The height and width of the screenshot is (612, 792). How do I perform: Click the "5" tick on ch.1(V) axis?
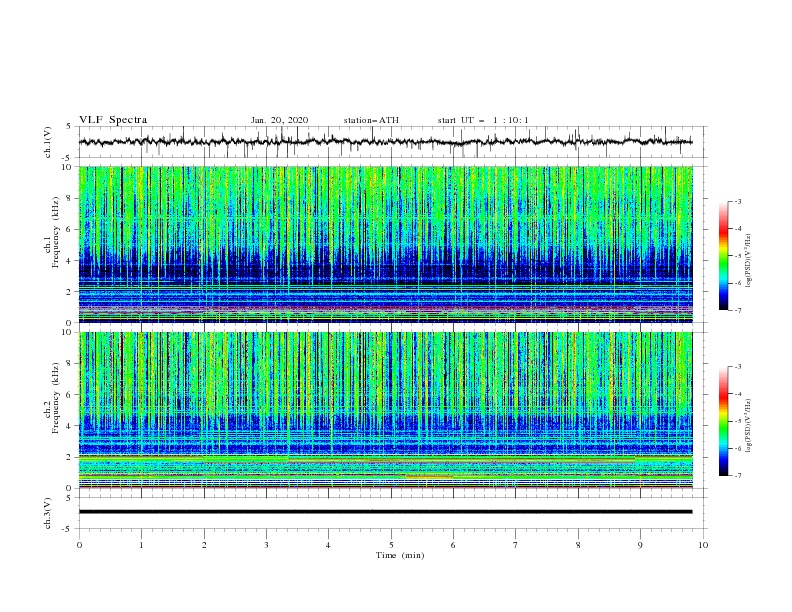pyautogui.click(x=70, y=127)
